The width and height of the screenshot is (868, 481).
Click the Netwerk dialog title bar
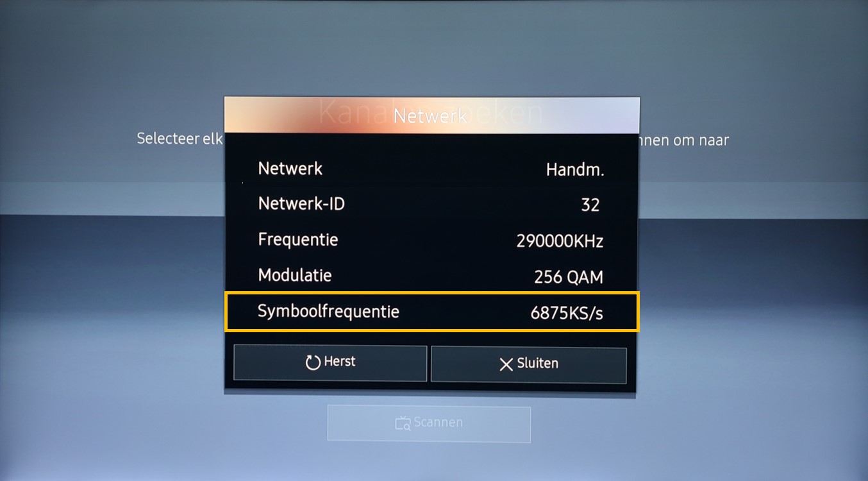click(431, 115)
